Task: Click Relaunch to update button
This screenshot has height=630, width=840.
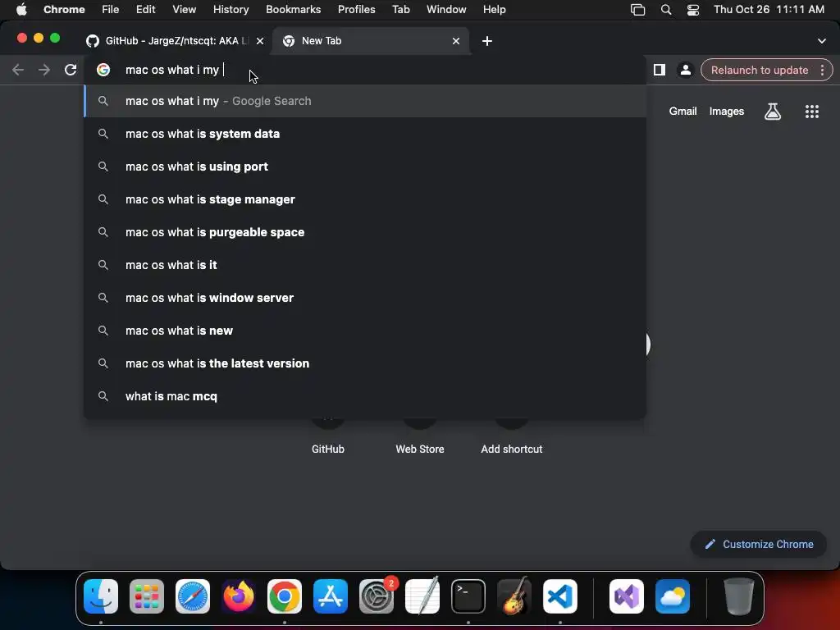Action: click(x=759, y=70)
